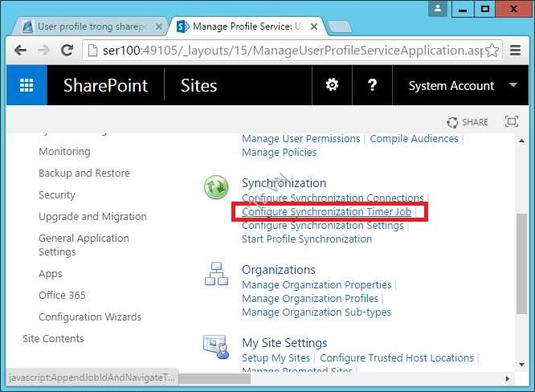The image size is (535, 392).
Task: Toggle the focus on content icon
Action: pos(511,122)
